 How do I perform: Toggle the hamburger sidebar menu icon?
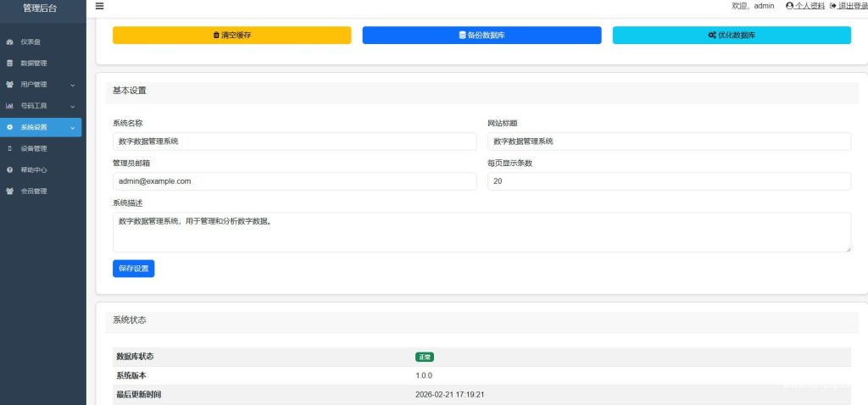(100, 6)
